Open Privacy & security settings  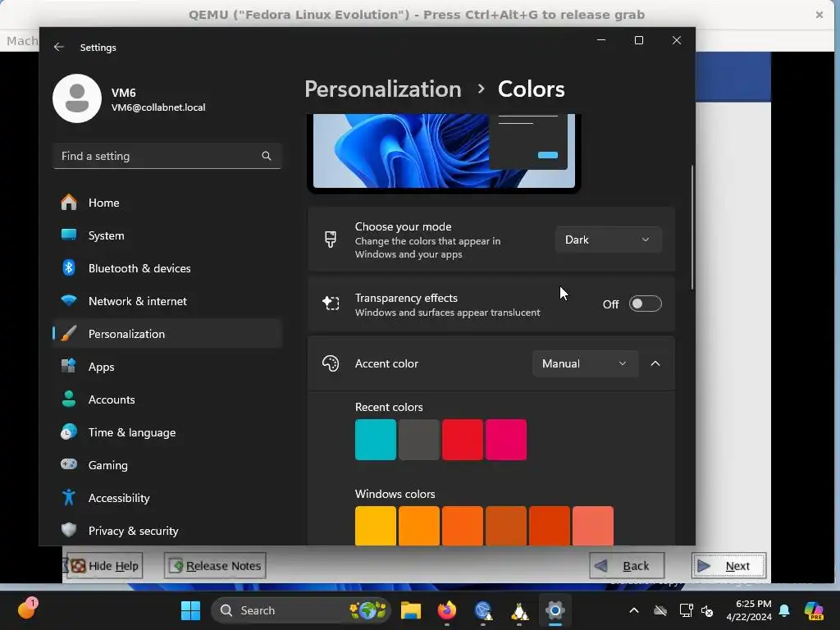[x=167, y=531]
